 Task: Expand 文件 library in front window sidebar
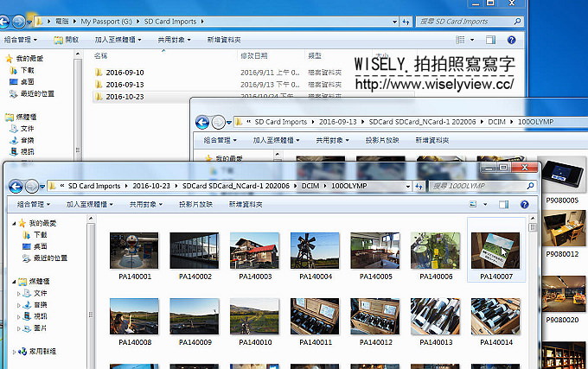[x=19, y=294]
